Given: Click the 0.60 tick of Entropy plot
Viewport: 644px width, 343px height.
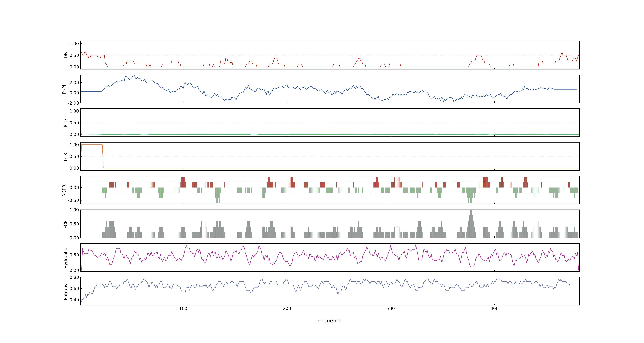Looking at the screenshot, I should pos(74,288).
